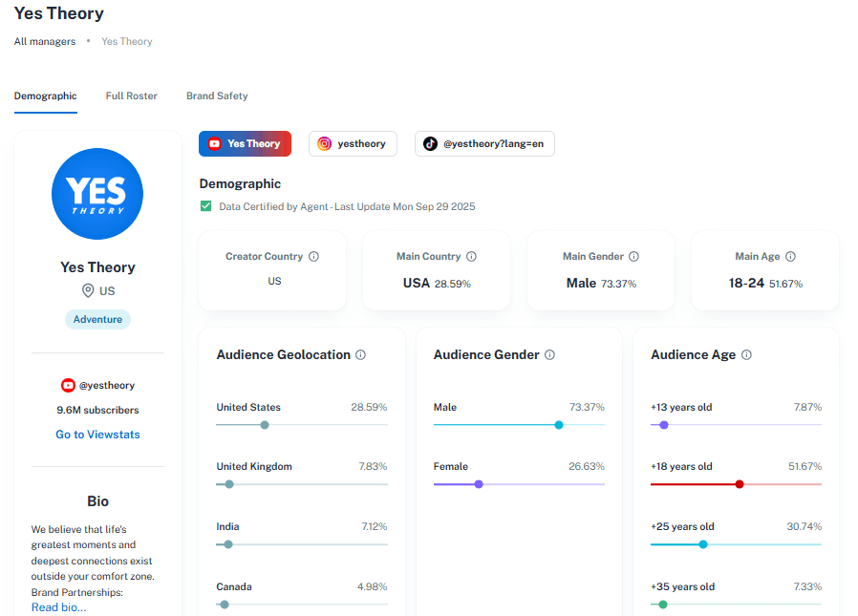The height and width of the screenshot is (616, 858).
Task: Click the India audience slider handle
Action: [228, 545]
